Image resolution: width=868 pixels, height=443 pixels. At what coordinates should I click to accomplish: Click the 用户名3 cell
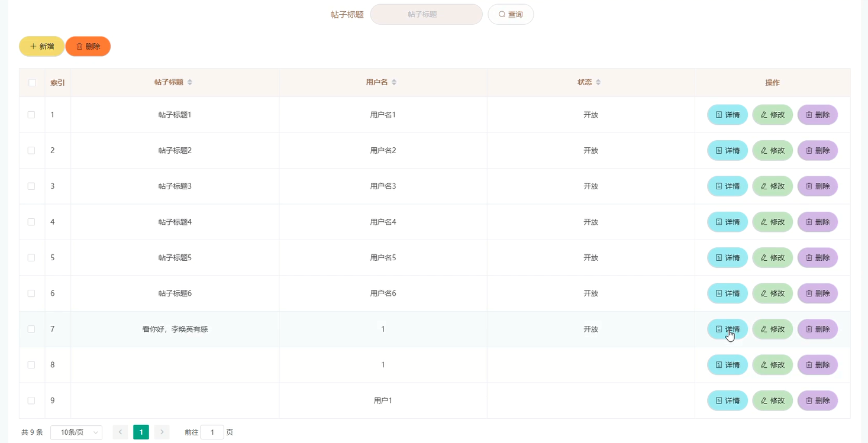tap(383, 186)
